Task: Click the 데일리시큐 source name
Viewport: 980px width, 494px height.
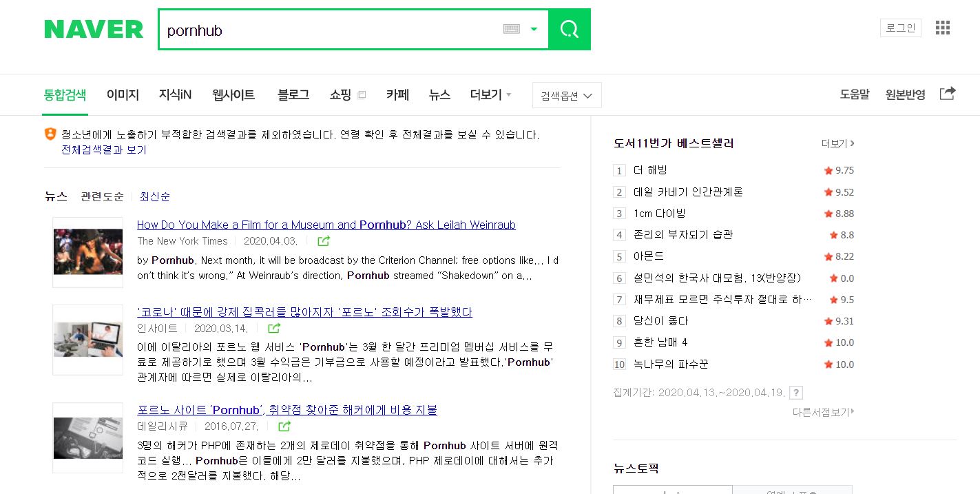Action: click(x=163, y=426)
